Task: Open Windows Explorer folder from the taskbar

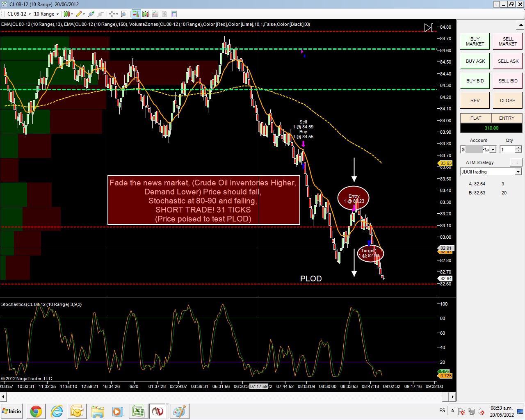Action: point(97,411)
